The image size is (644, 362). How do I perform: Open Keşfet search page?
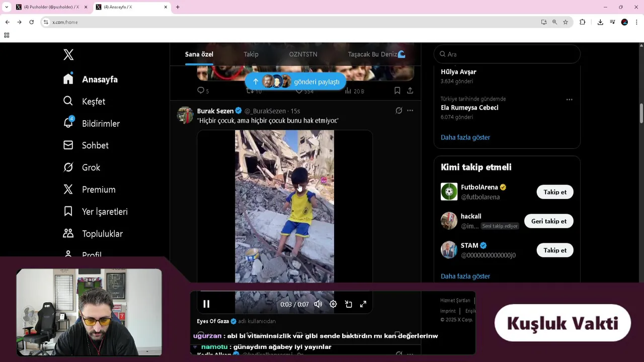[x=84, y=102]
